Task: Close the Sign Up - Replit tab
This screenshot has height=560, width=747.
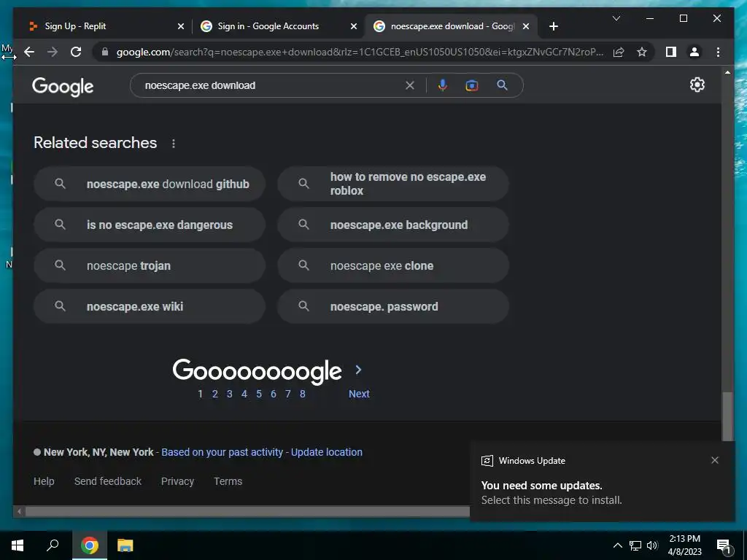Action: pos(181,26)
